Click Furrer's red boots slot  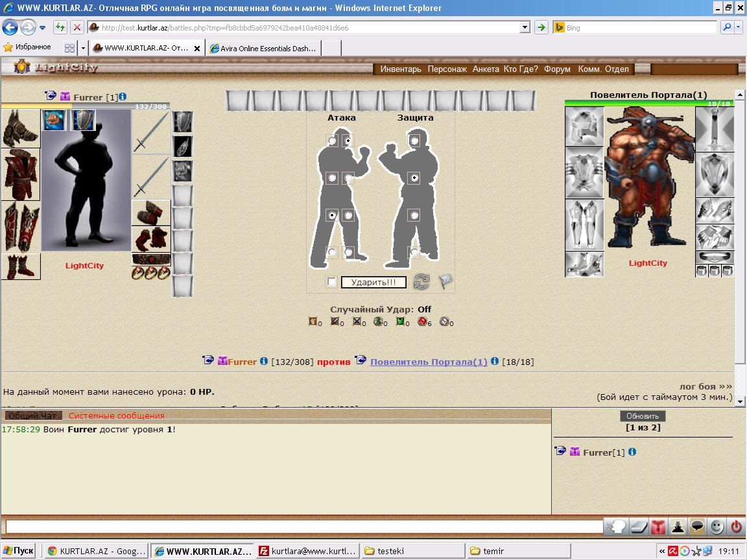click(x=21, y=266)
